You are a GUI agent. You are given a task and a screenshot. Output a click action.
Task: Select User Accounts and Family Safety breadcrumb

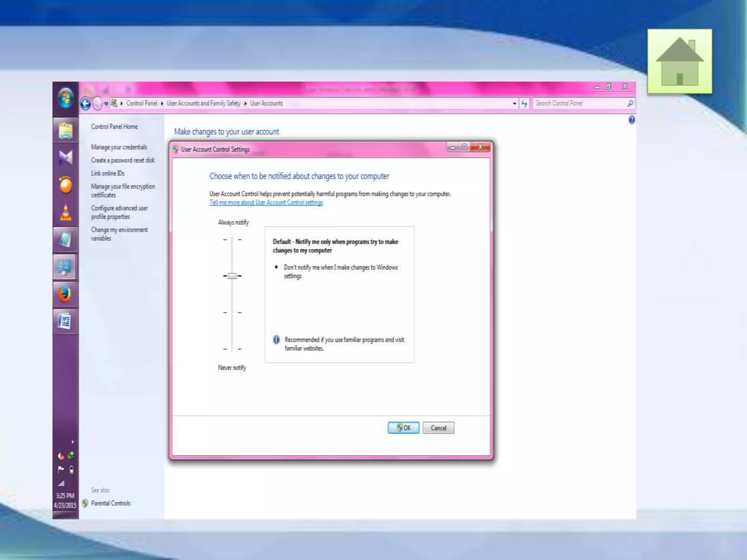204,103
